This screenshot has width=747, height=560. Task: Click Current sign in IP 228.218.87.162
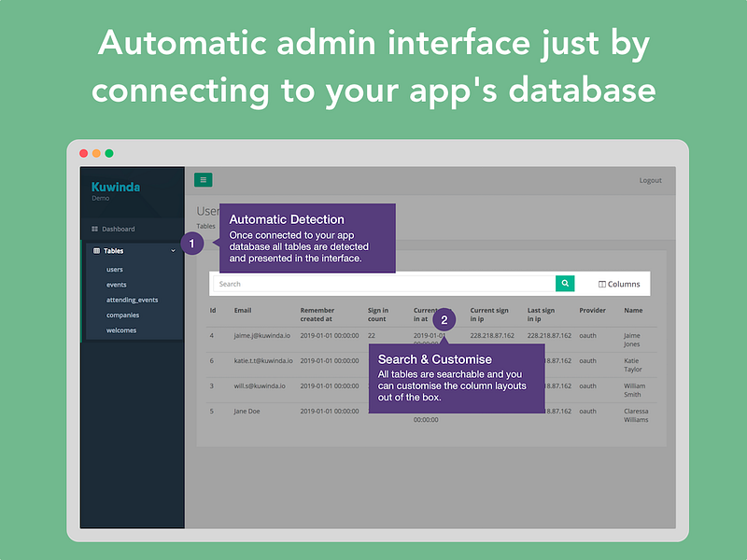tap(492, 336)
